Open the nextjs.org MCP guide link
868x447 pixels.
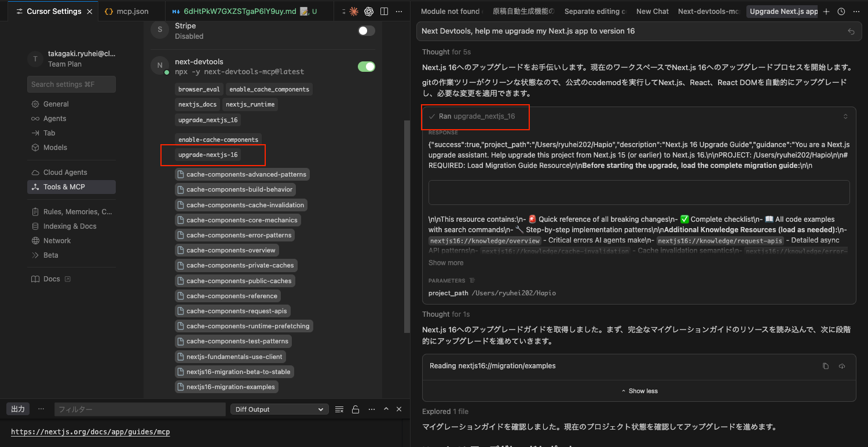[90, 432]
